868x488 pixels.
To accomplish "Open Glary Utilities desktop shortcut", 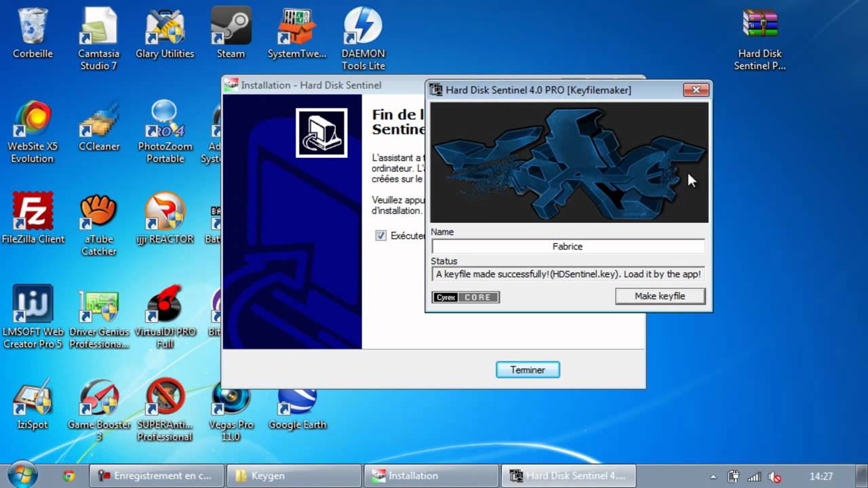I will (x=165, y=33).
